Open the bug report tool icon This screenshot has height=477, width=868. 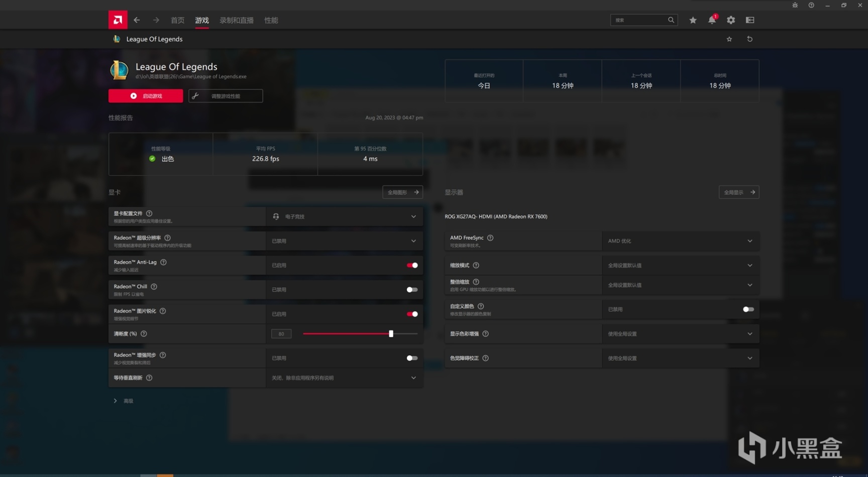coord(795,5)
